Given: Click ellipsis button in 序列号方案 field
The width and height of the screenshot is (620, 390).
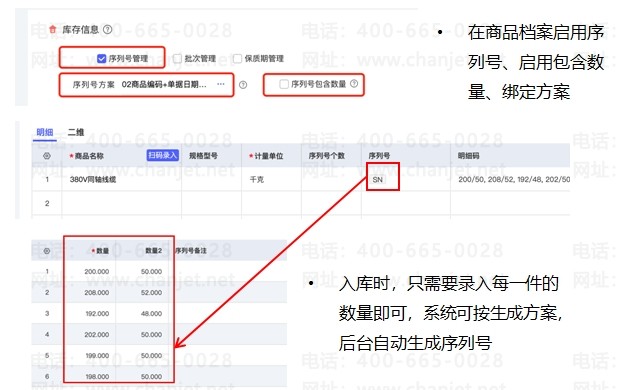Looking at the screenshot, I should pyautogui.click(x=221, y=84).
